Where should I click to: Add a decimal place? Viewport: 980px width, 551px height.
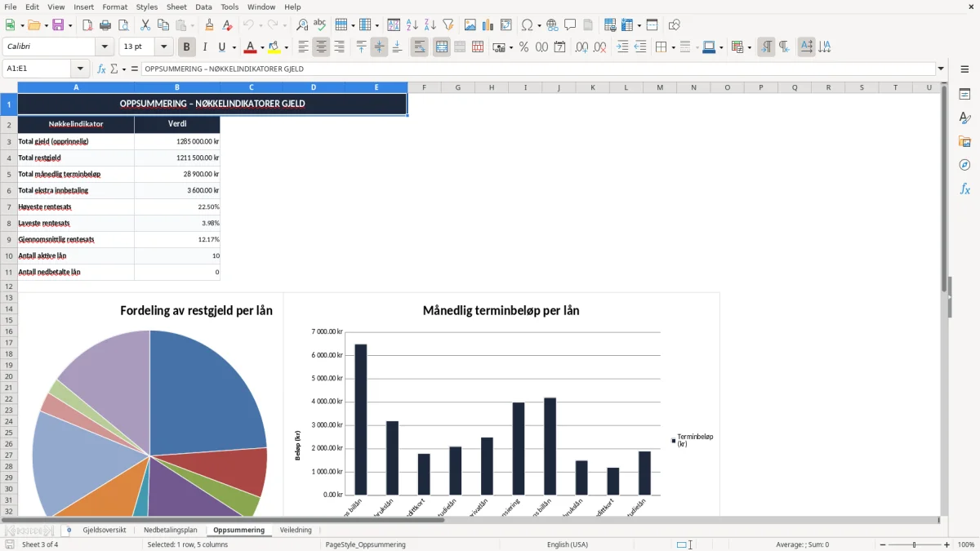pyautogui.click(x=582, y=47)
